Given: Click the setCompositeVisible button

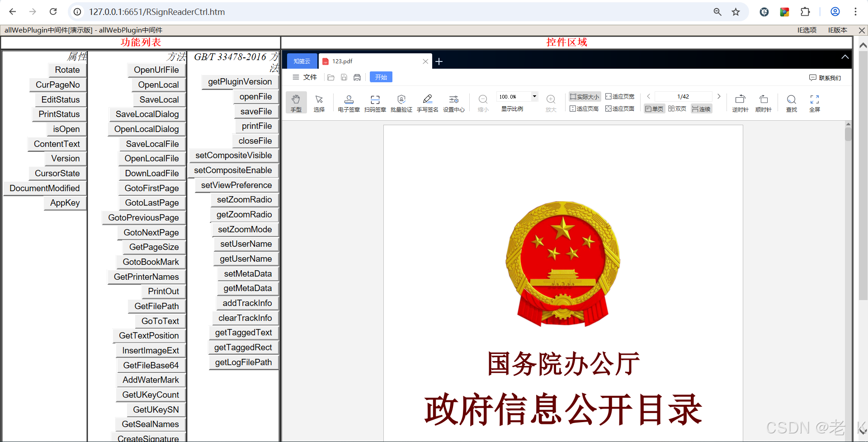Looking at the screenshot, I should coord(234,155).
